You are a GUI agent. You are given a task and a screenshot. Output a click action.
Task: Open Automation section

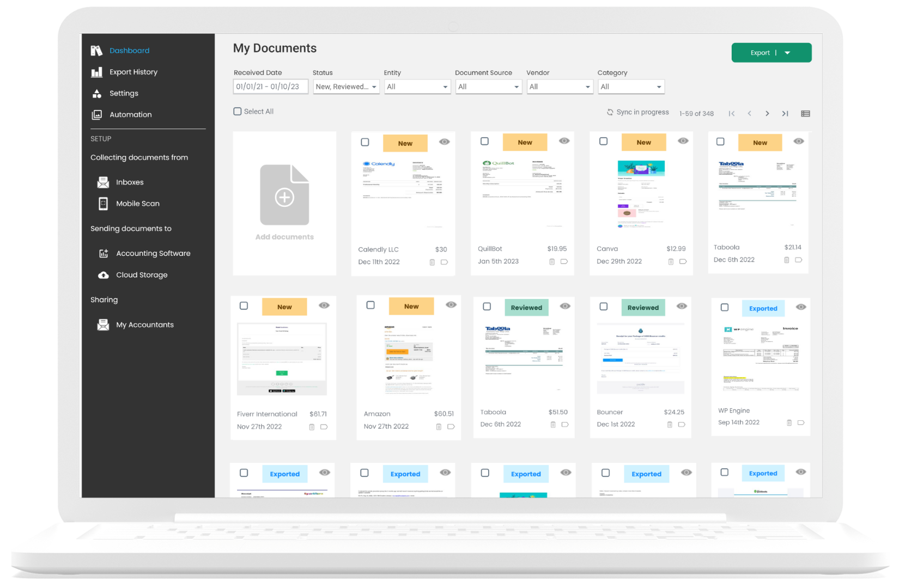[x=130, y=114]
